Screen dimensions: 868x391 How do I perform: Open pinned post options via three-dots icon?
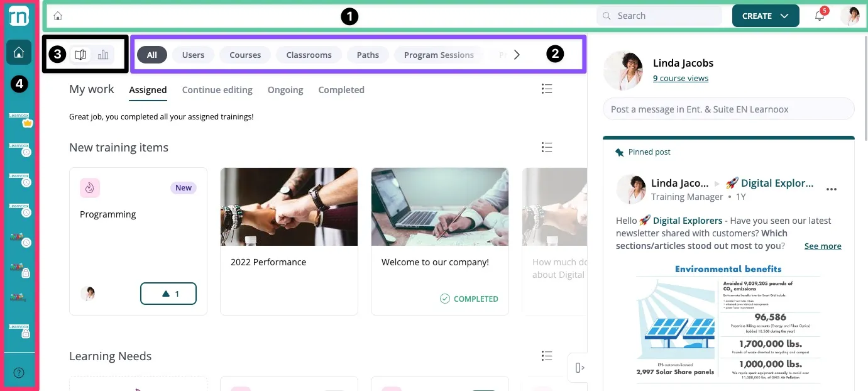(832, 189)
